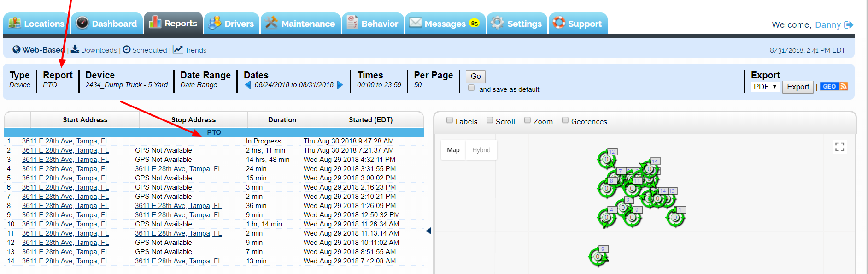Open the stop address link in row 14

(x=178, y=261)
